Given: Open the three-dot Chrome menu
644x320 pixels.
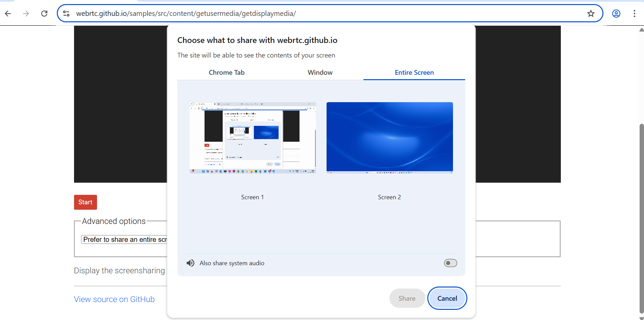Looking at the screenshot, I should coord(635,14).
